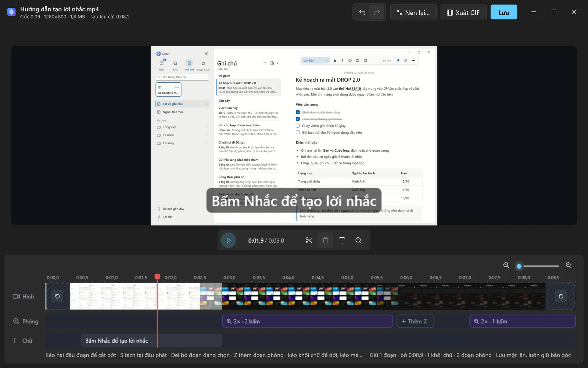Play the video preview

click(228, 240)
